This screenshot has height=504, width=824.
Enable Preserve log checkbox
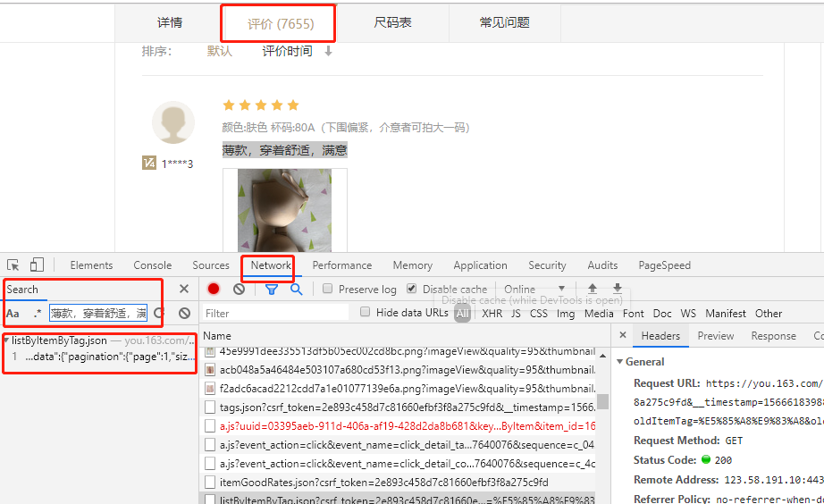[327, 289]
